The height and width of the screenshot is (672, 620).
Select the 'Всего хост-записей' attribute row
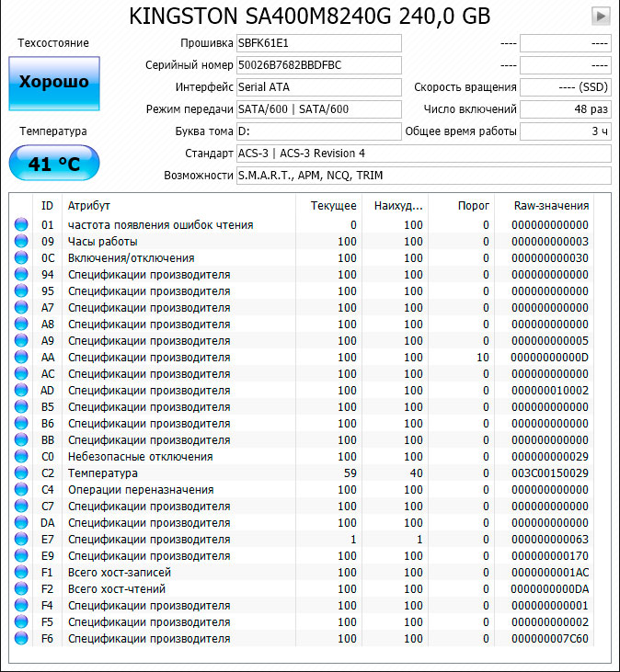(x=302, y=572)
